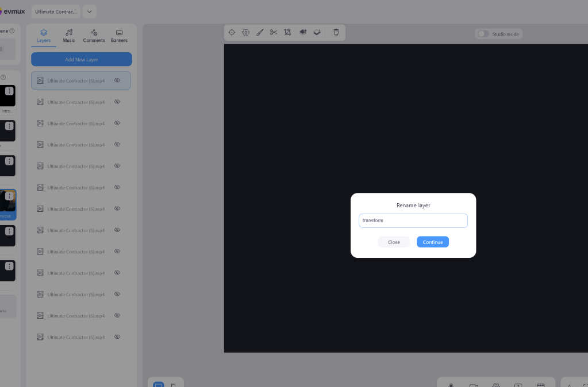Toggle Studio mode switch
The image size is (588, 387).
tap(483, 34)
